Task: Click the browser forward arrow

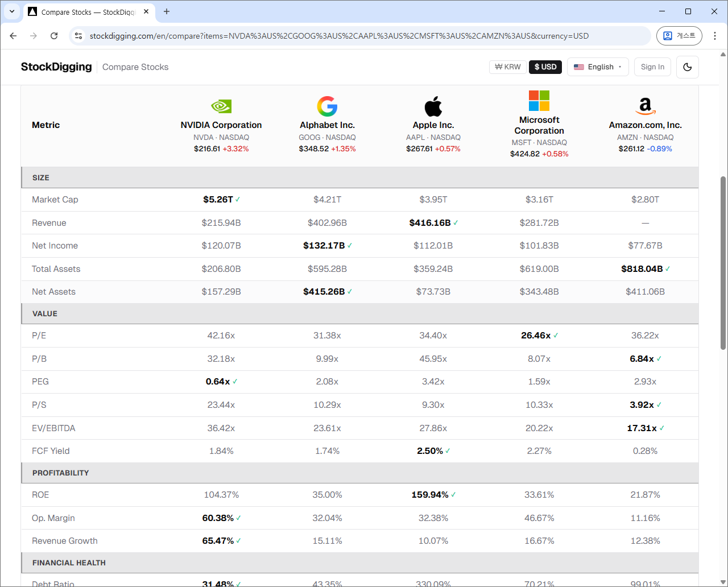Action: 34,36
